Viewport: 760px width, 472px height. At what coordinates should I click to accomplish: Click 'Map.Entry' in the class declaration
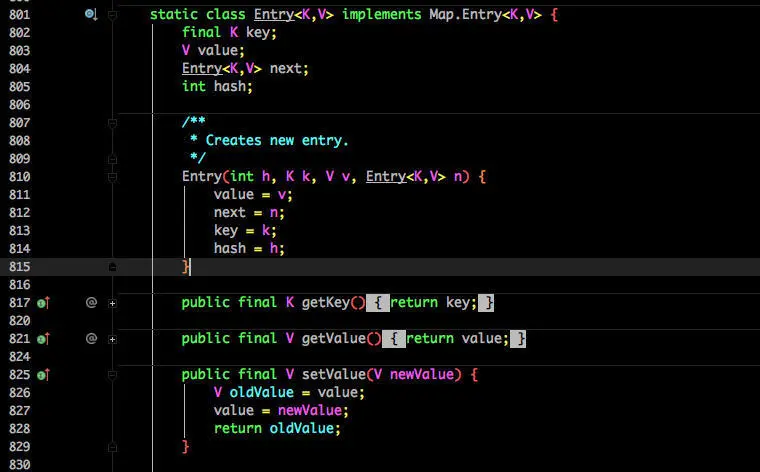[465, 15]
